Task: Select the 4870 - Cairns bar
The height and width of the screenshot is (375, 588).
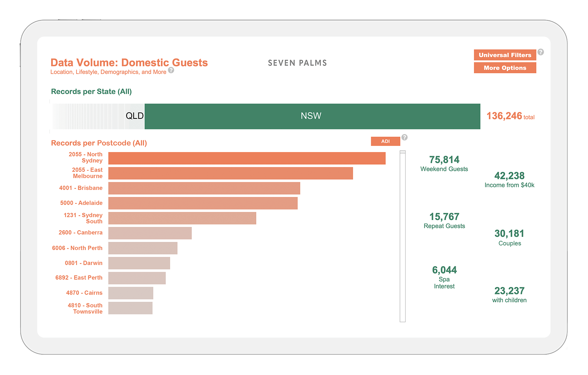Action: coord(131,293)
